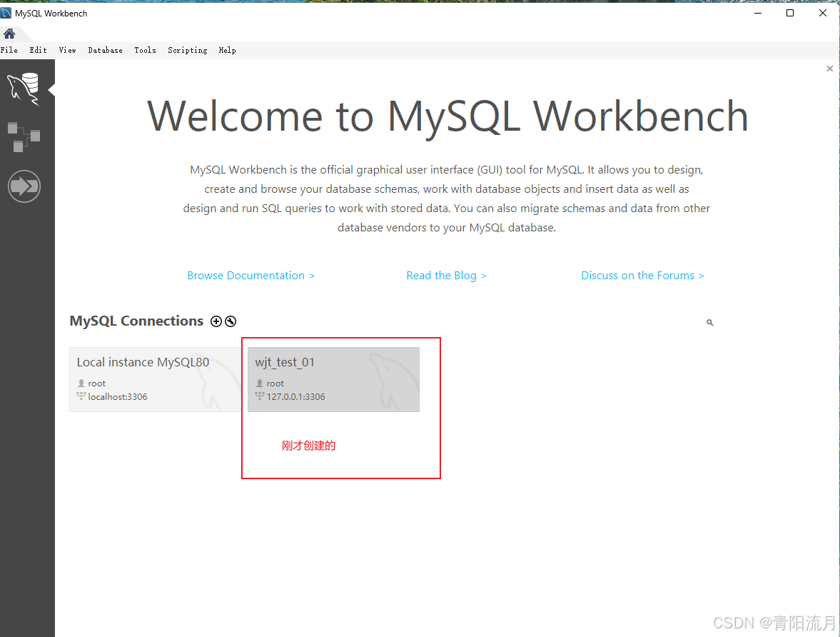Open the Edit menu
The width and height of the screenshot is (840, 637).
[38, 50]
